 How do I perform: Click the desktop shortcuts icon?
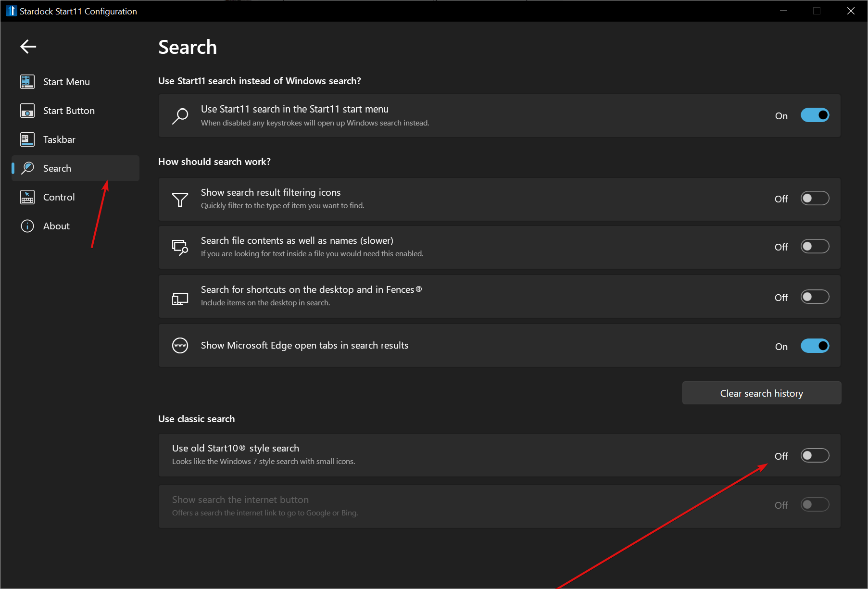180,299
